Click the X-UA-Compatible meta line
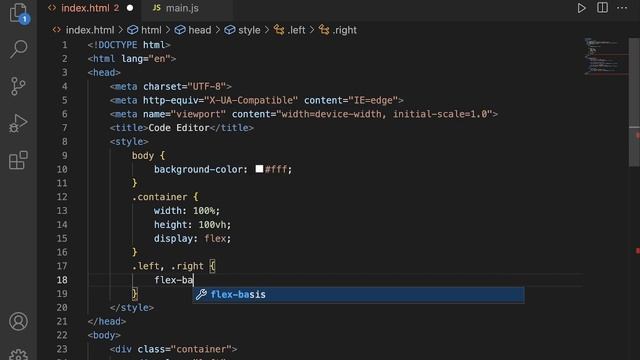Image resolution: width=640 pixels, height=360 pixels. click(x=257, y=100)
